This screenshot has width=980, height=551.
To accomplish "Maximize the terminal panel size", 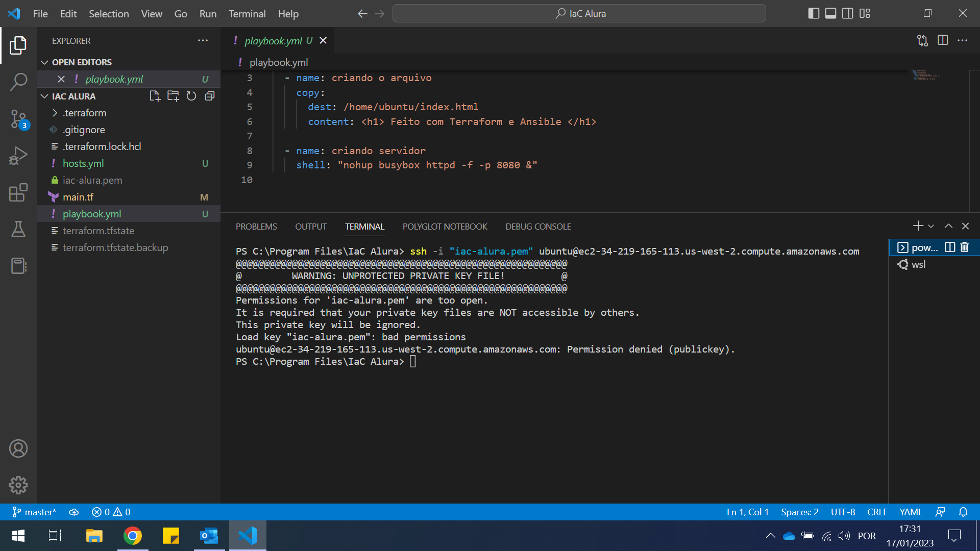I will click(948, 226).
